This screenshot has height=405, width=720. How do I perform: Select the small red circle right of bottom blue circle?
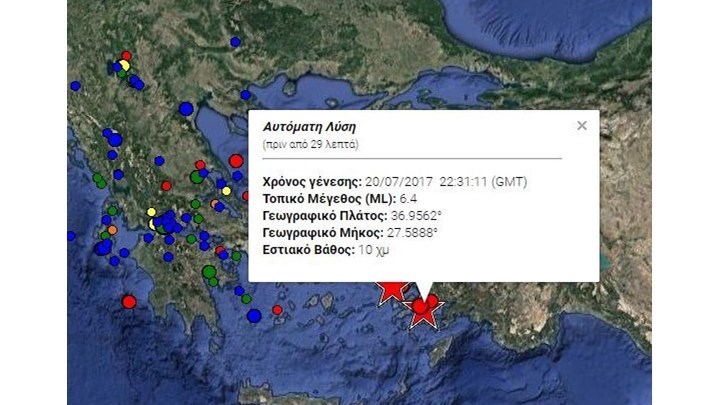(277, 310)
